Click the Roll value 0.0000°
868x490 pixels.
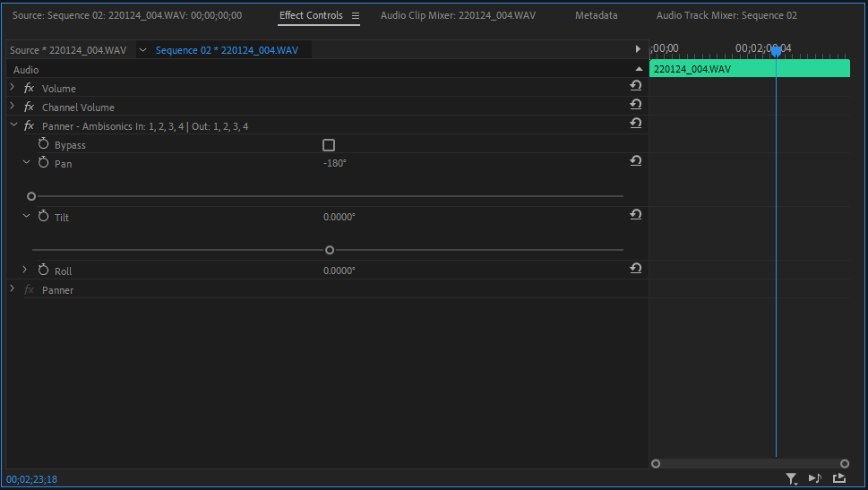pyautogui.click(x=339, y=271)
